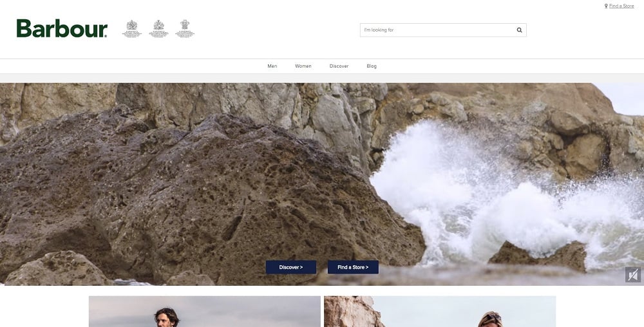Unmute the hero video sound
644x327 pixels.
[x=632, y=275]
